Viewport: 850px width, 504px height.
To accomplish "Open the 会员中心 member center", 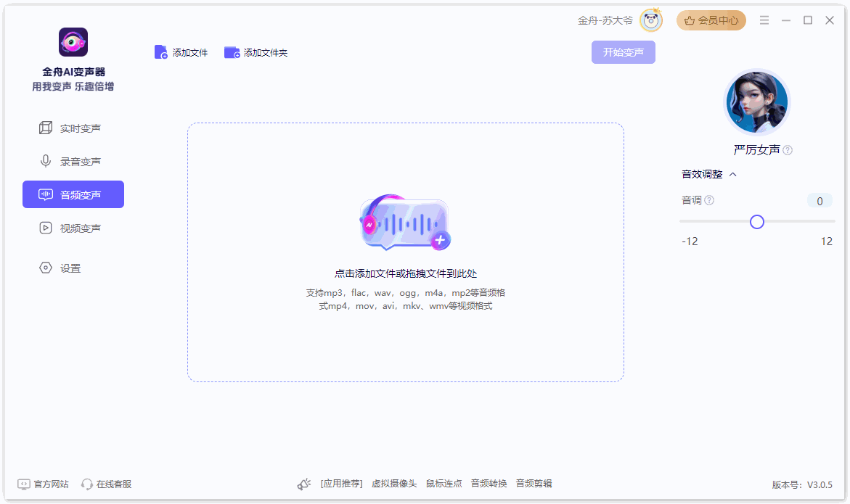I will pyautogui.click(x=711, y=21).
